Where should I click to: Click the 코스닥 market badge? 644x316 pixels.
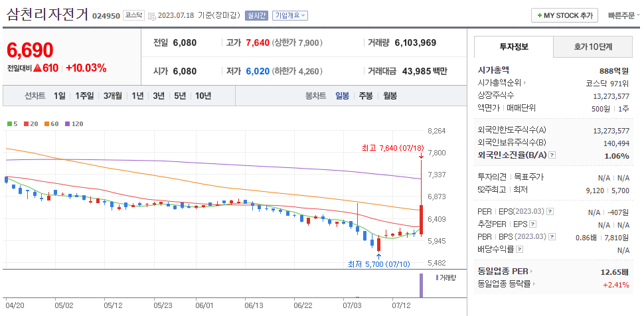133,16
